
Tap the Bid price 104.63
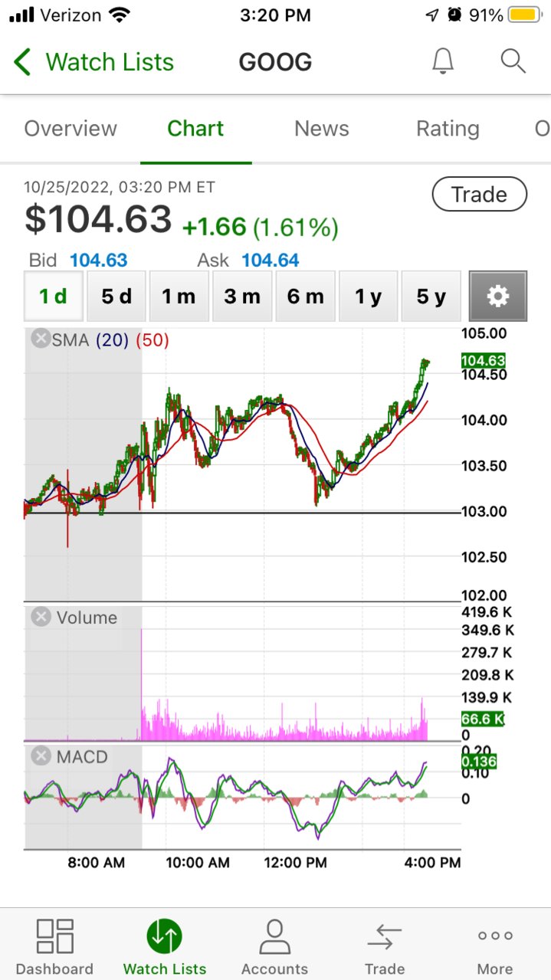(x=98, y=261)
